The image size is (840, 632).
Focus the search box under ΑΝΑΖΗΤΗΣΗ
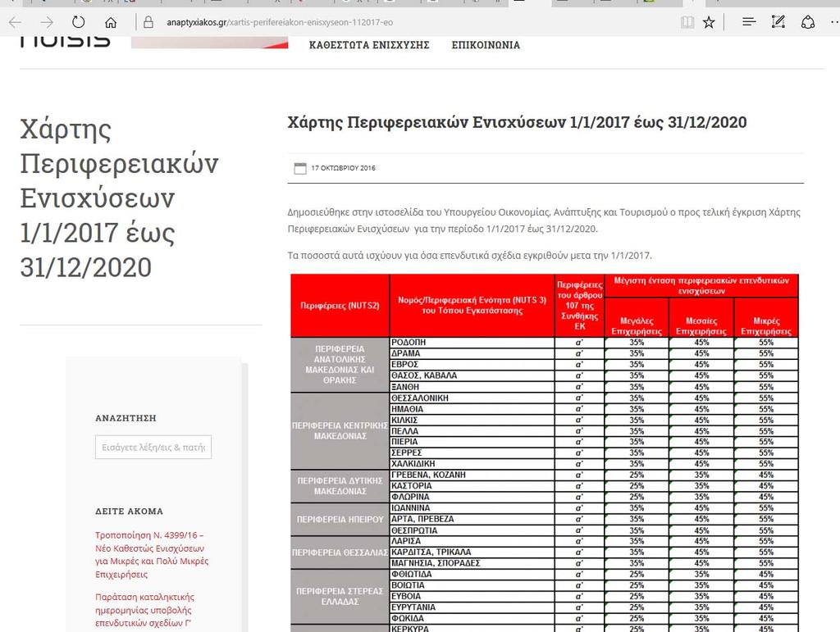pos(153,447)
